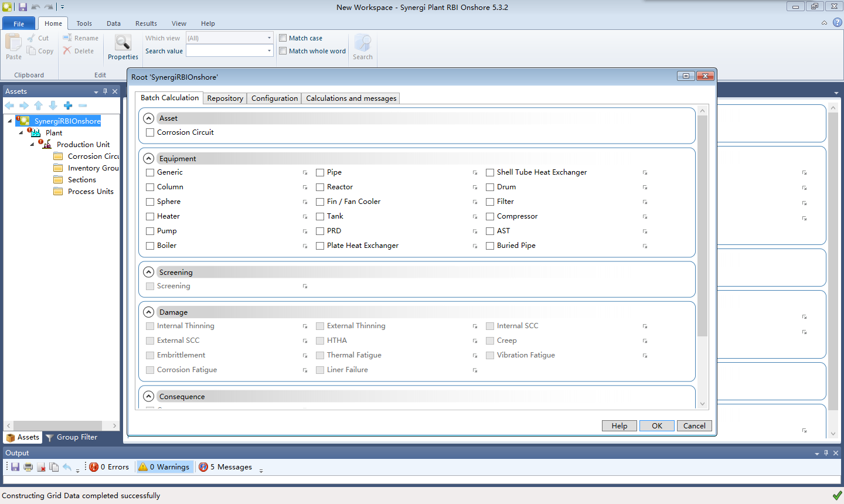Collapse the Screening section
The width and height of the screenshot is (844, 504).
149,273
